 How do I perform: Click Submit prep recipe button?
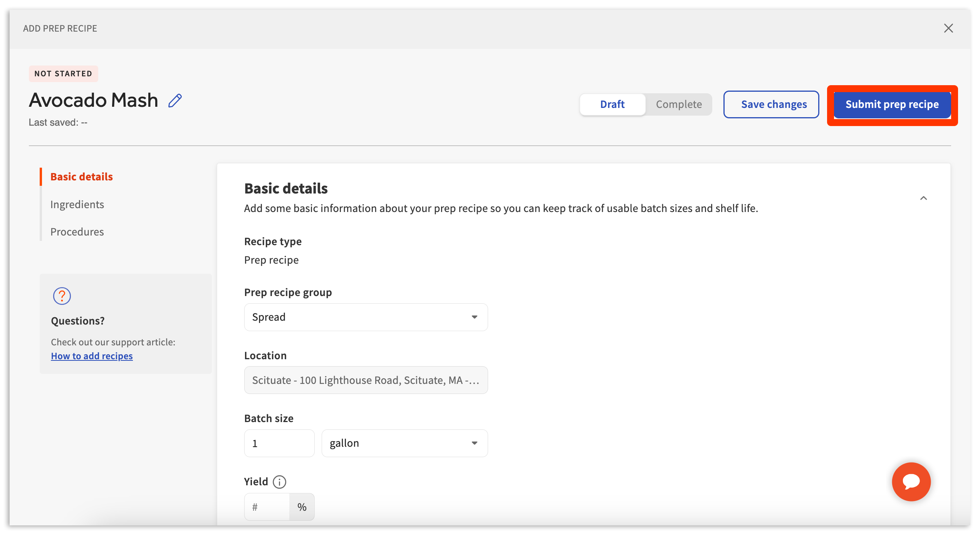[x=892, y=104]
